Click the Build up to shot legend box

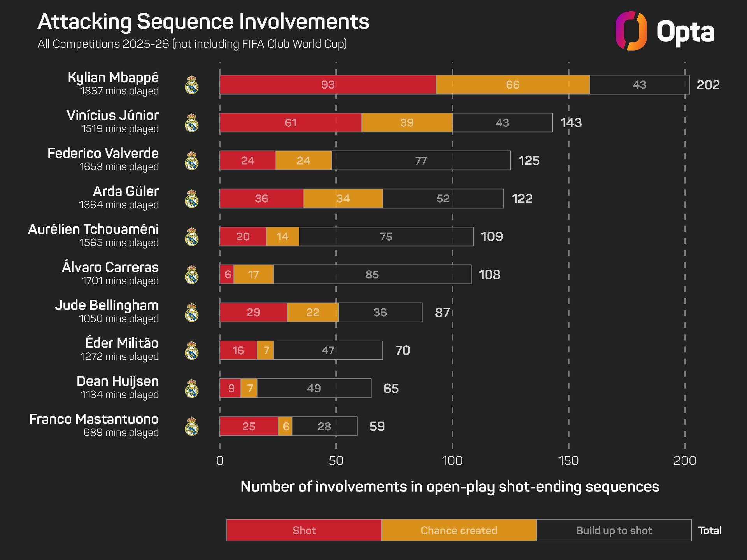tap(614, 530)
